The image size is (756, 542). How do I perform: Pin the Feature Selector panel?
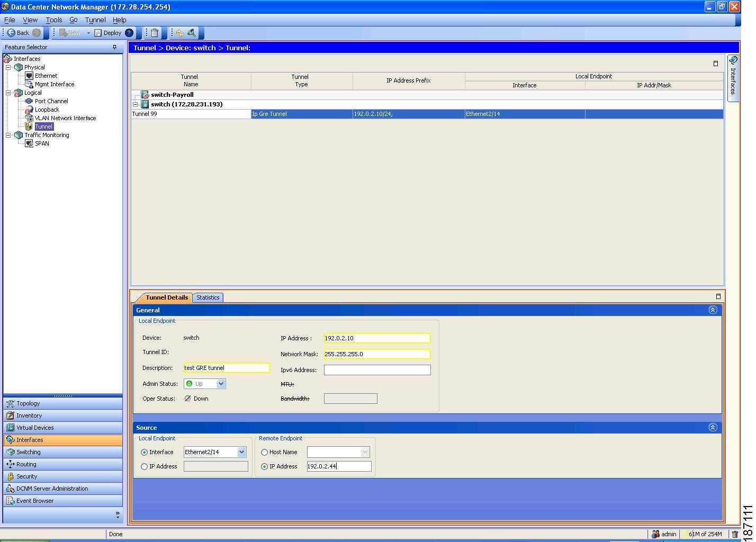coord(114,47)
